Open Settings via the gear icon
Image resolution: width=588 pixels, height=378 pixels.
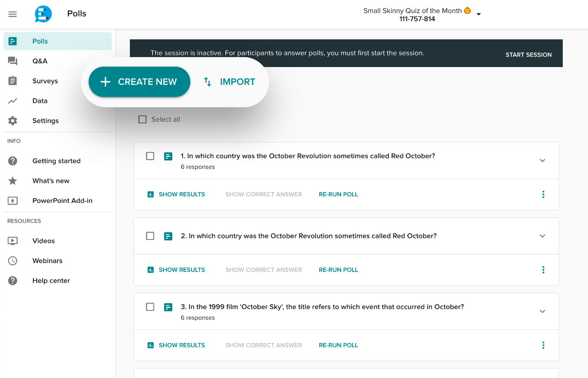(13, 120)
